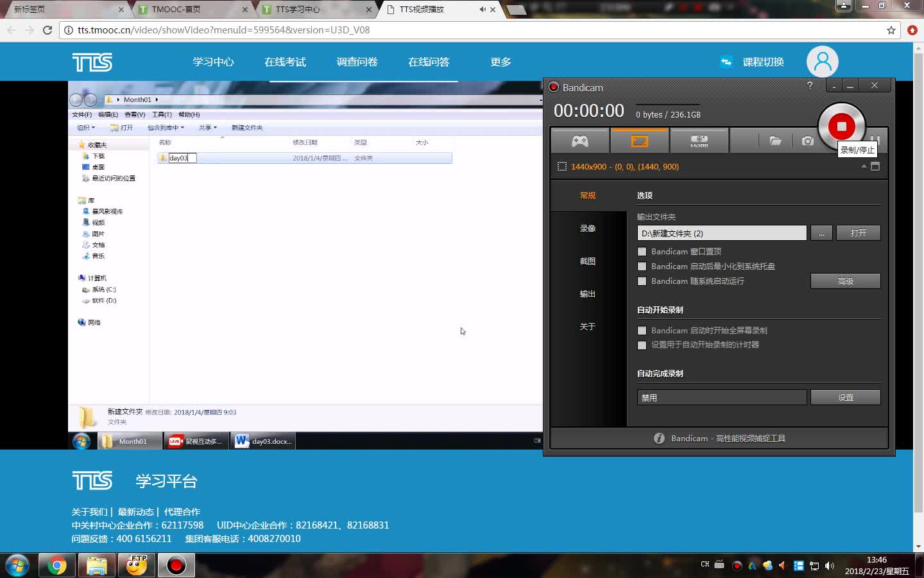Click site info icon in address bar
This screenshot has width=924, height=578.
[x=69, y=30]
